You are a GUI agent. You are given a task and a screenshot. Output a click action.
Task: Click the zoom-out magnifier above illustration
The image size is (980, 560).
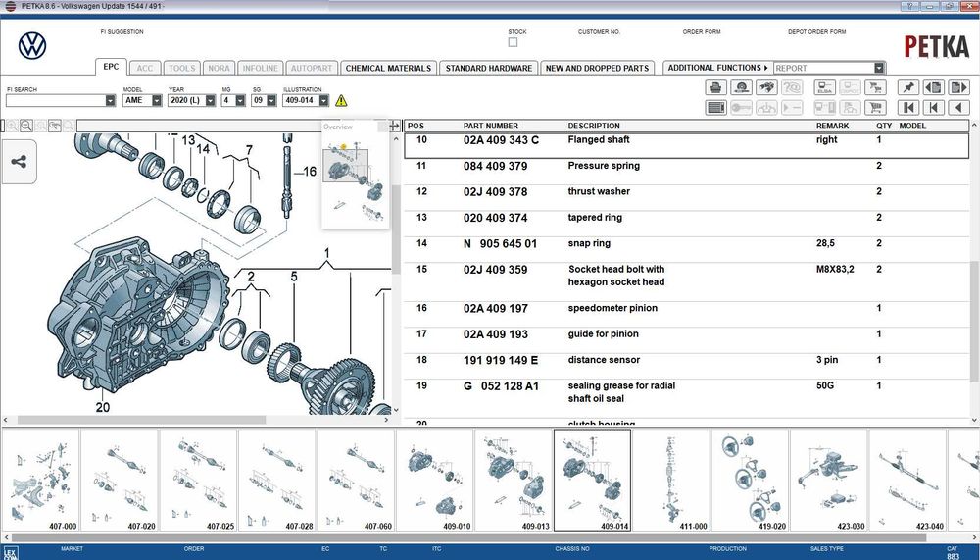point(26,126)
